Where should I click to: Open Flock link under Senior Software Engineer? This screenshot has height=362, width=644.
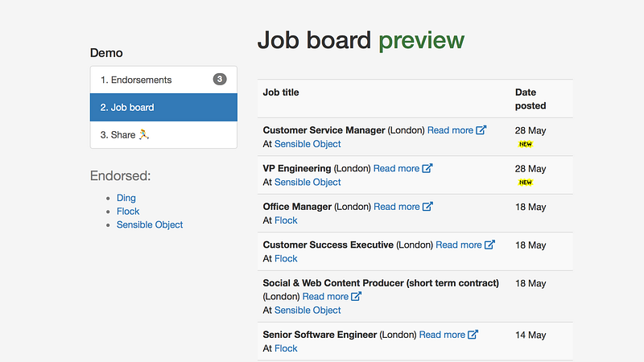[x=286, y=348]
